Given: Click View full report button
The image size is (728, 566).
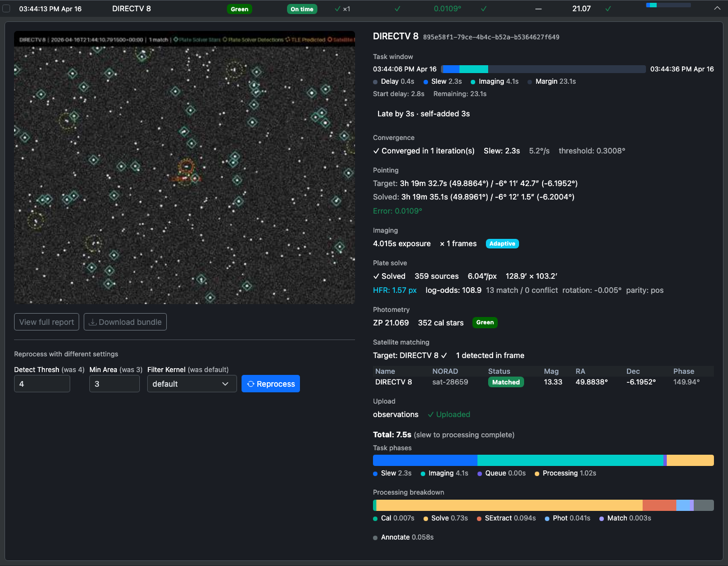Looking at the screenshot, I should [47, 322].
